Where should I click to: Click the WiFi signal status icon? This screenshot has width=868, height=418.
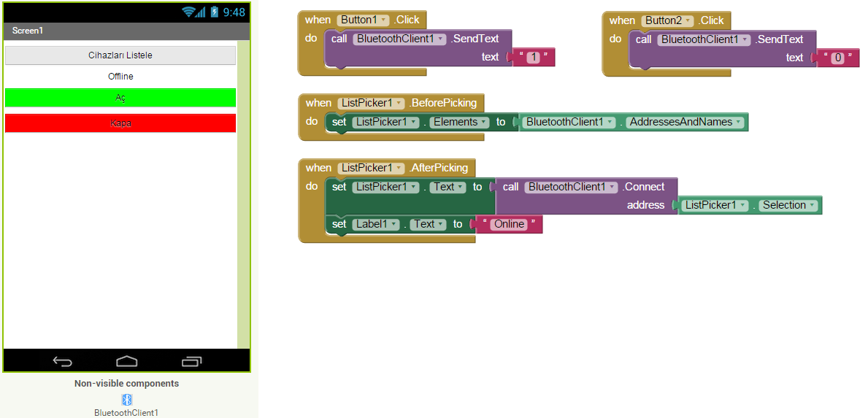pos(190,12)
